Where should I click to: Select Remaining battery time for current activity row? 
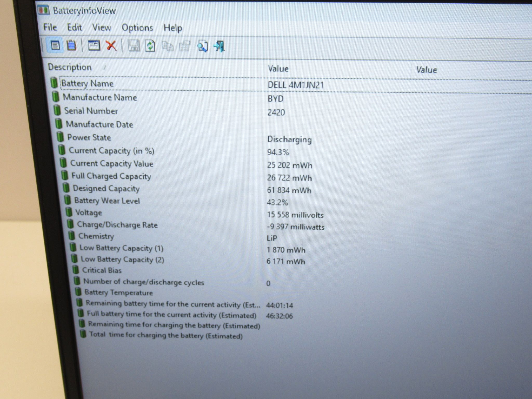click(x=173, y=304)
